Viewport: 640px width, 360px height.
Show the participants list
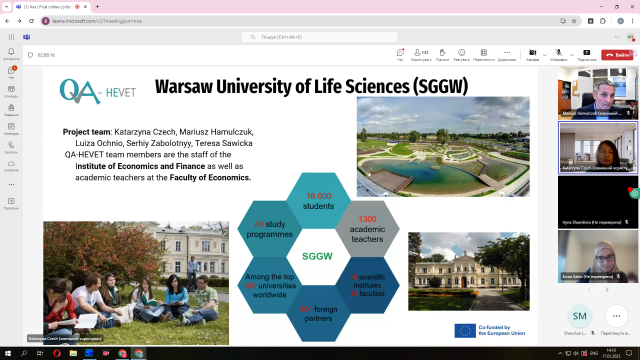(421, 55)
